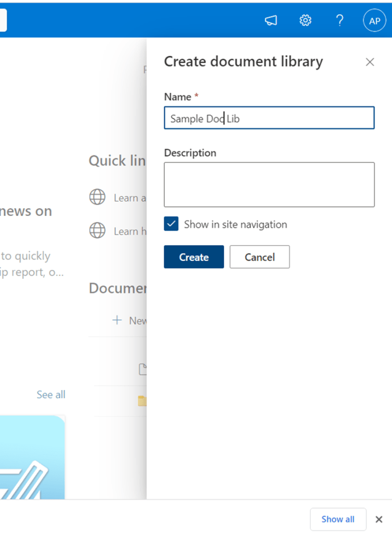Viewport: 392px width, 539px height.
Task: Click the second globe icon under Quick links
Action: coord(97,231)
